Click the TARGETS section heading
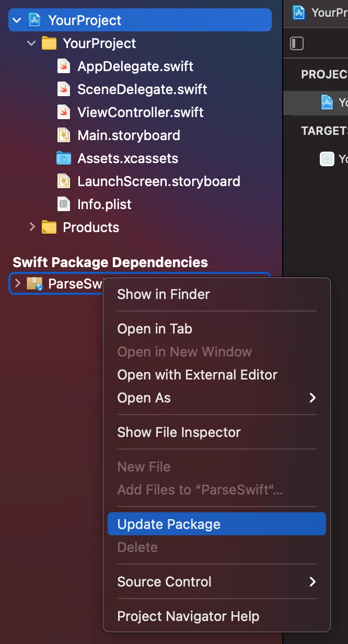Image resolution: width=348 pixels, height=644 pixels. [x=324, y=131]
